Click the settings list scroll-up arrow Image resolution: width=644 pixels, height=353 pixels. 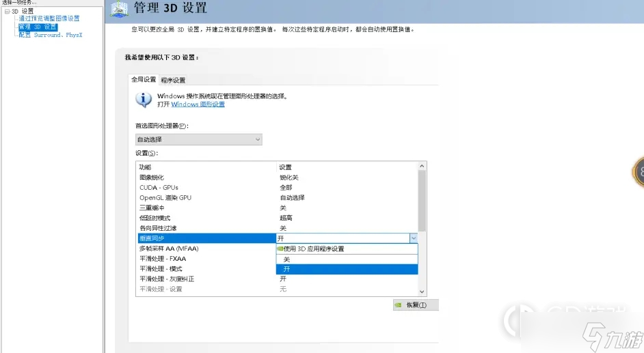tap(422, 166)
